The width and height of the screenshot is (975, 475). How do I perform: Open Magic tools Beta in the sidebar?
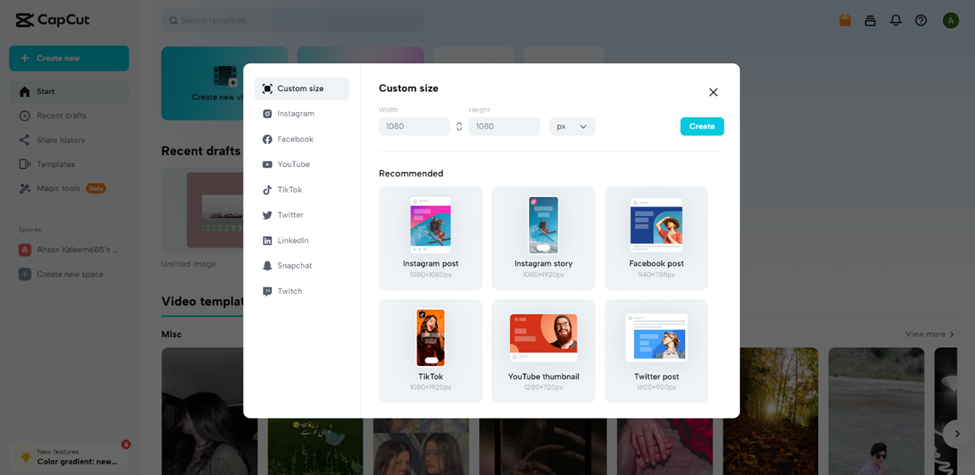click(x=69, y=188)
